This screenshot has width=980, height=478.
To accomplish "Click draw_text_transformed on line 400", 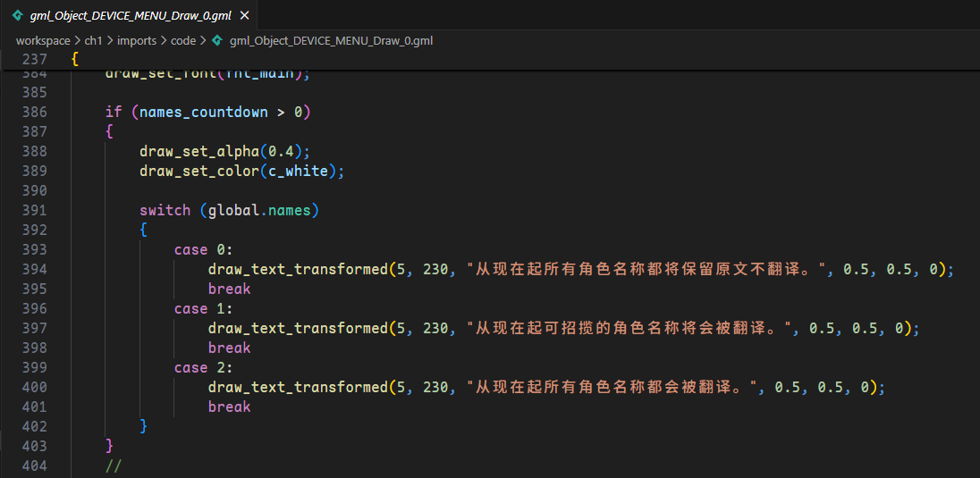I will pyautogui.click(x=298, y=388).
